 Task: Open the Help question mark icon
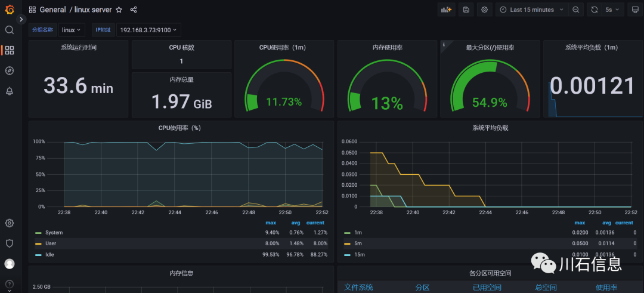click(x=10, y=284)
